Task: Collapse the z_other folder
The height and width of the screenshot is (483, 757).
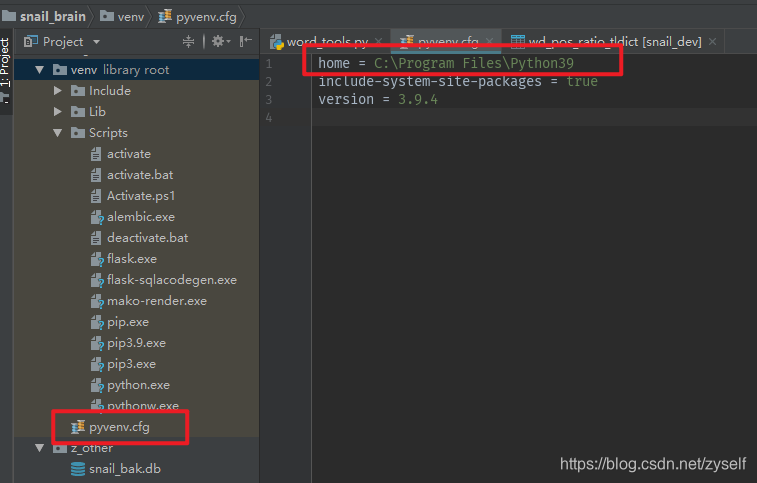Action: tap(40, 448)
